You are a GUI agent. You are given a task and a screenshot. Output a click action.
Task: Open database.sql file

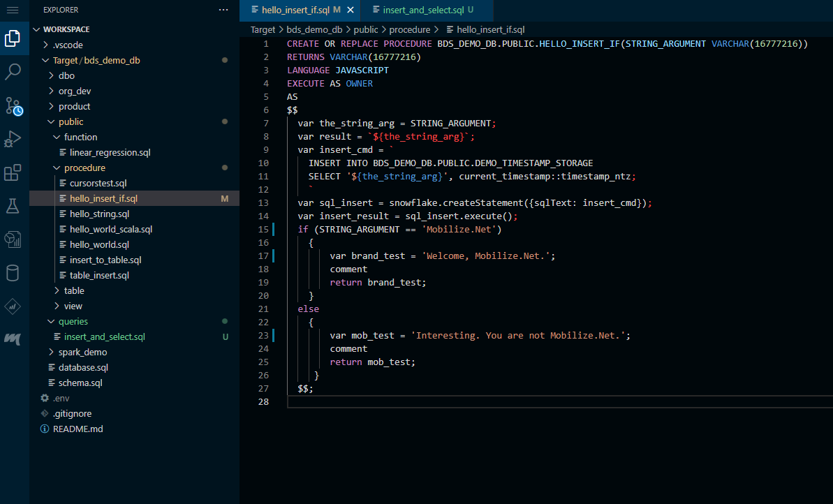pyautogui.click(x=134, y=367)
